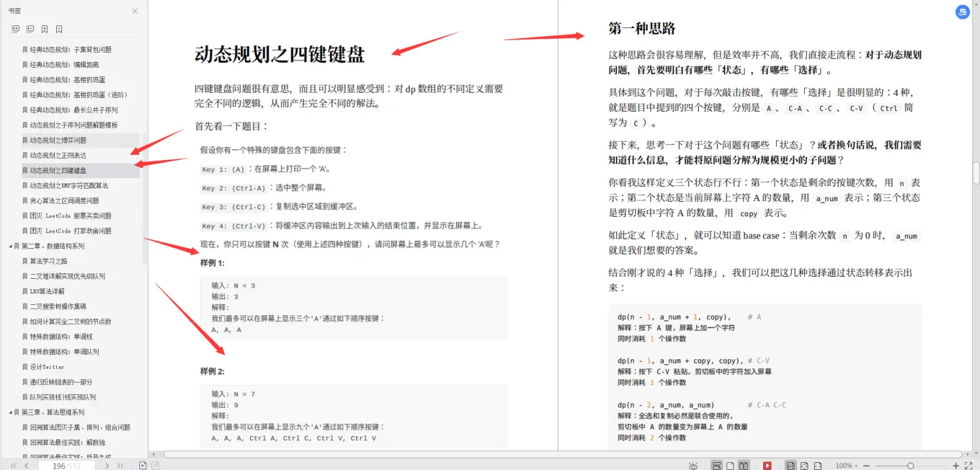Add a new bookmark
980x470 pixels.
tap(44, 29)
